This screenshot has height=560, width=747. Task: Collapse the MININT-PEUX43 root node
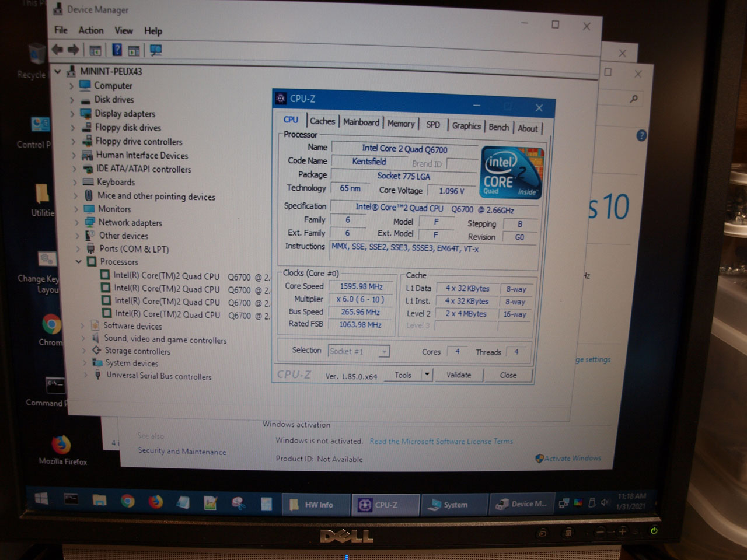(x=58, y=72)
